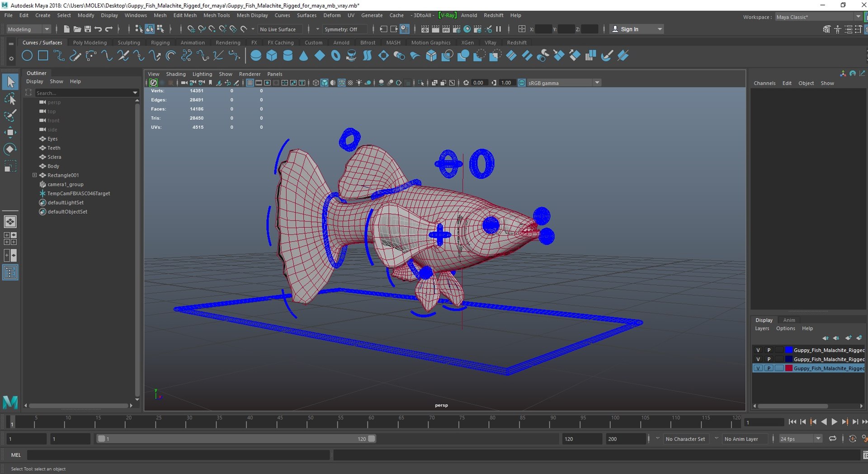Expand the Rectangle001 node in Outliner
868x474 pixels.
[x=34, y=175]
